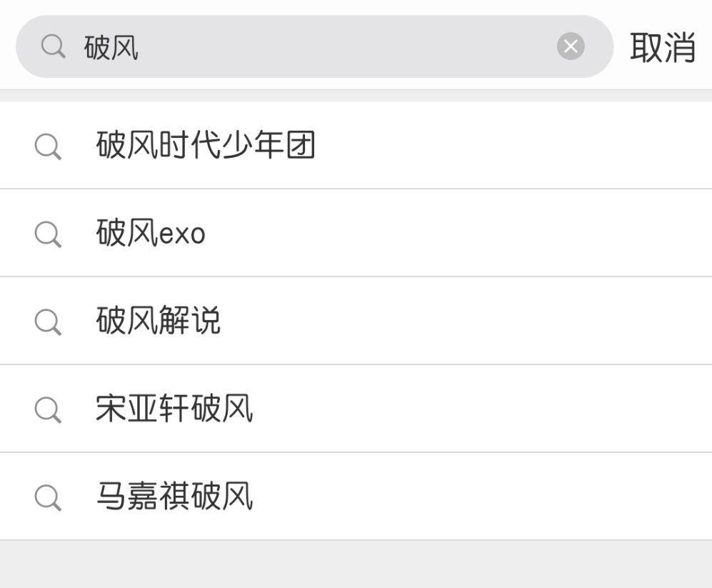Choose the 破风时代少年团 suggestion text

pyautogui.click(x=206, y=146)
